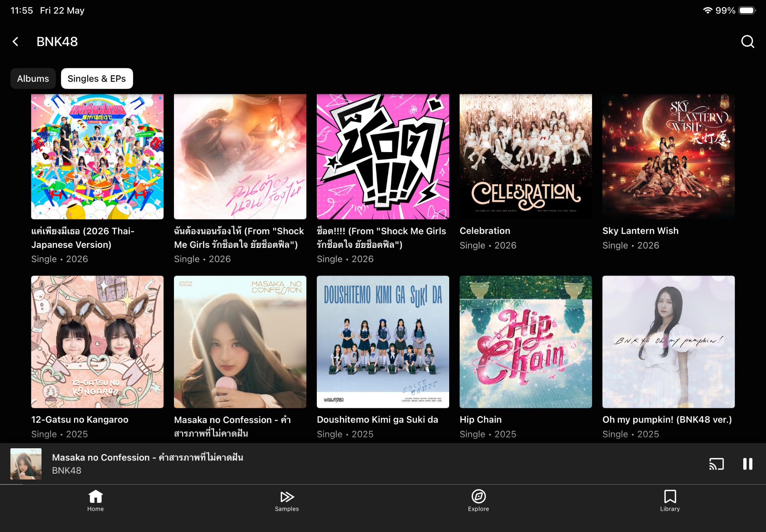The image size is (766, 532).
Task: Open the Library bookmark icon
Action: point(670,496)
